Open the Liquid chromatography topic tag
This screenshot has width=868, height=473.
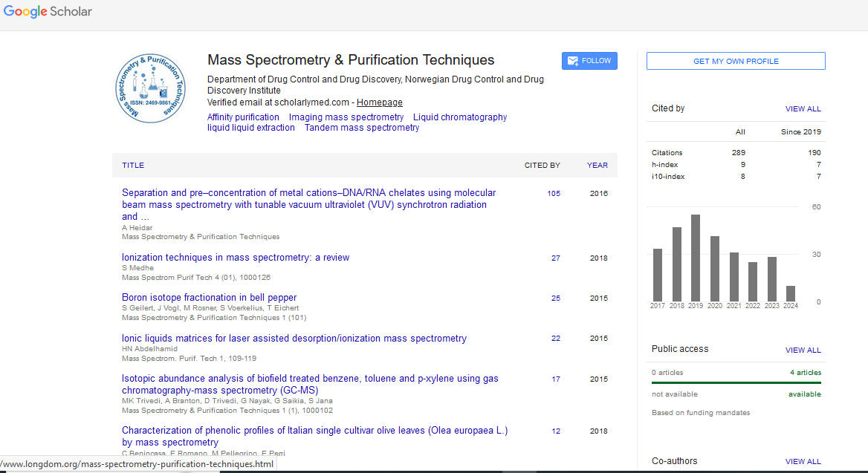[x=460, y=117]
